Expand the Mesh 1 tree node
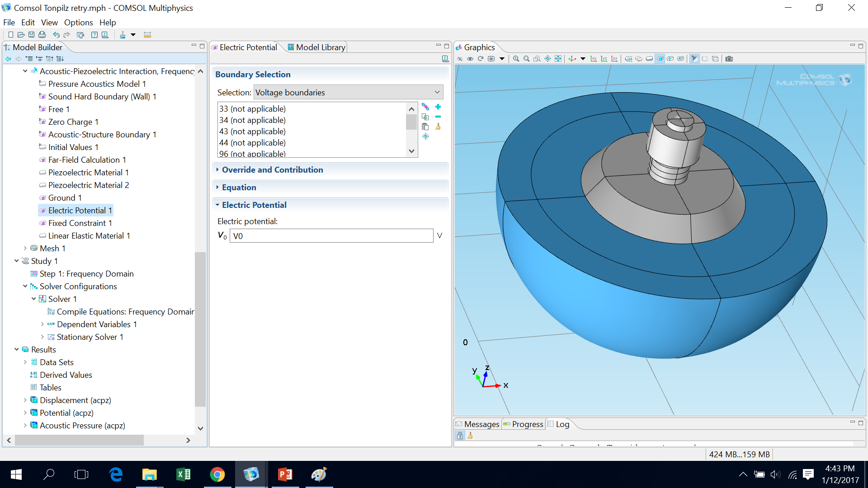 coord(25,248)
